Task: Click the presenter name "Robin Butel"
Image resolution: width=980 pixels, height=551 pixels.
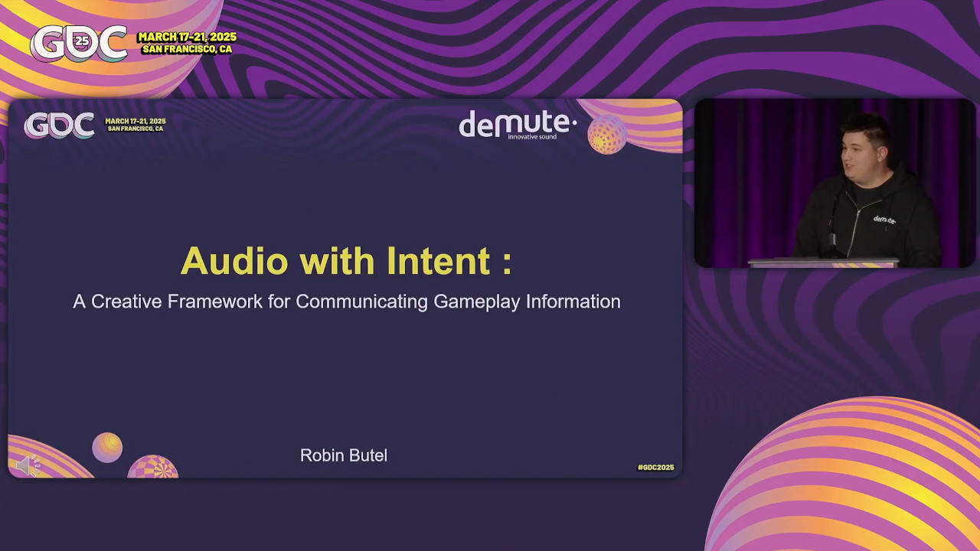Action: 344,455
